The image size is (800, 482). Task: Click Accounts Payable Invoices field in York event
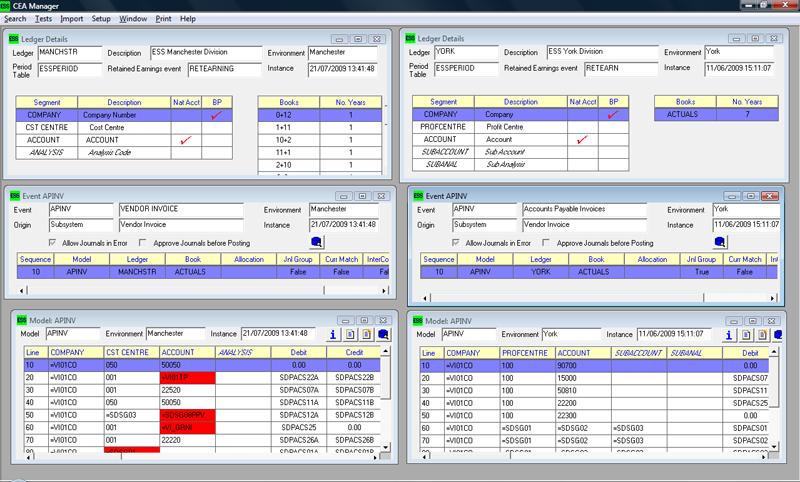pos(585,210)
